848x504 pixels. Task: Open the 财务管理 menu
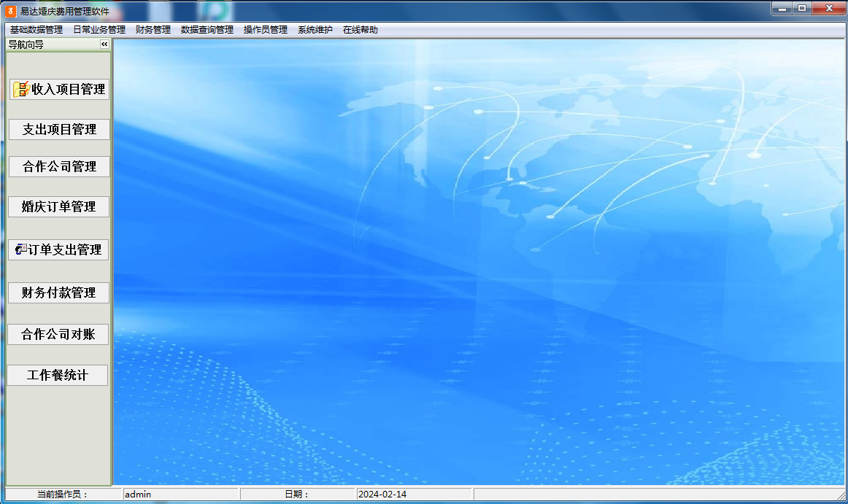click(153, 30)
